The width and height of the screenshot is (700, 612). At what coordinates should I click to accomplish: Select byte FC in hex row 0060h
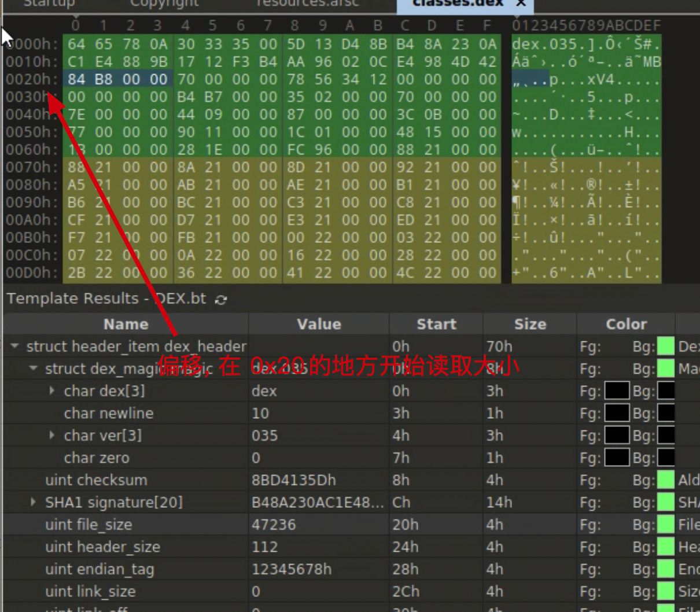[x=296, y=149]
